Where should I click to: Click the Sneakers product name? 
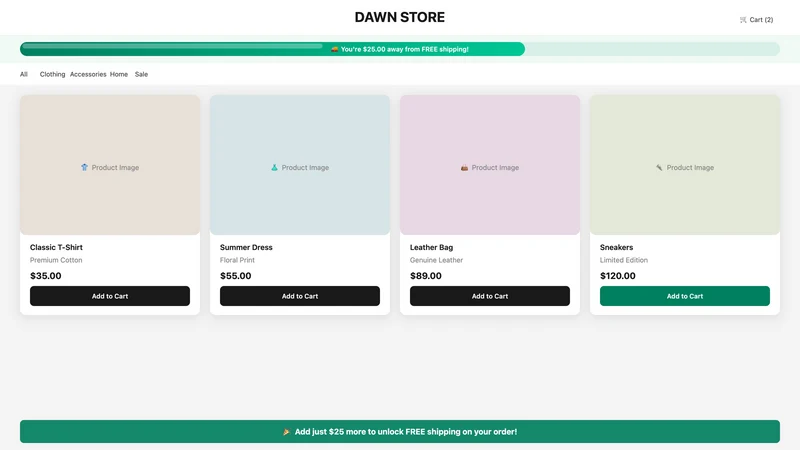616,247
